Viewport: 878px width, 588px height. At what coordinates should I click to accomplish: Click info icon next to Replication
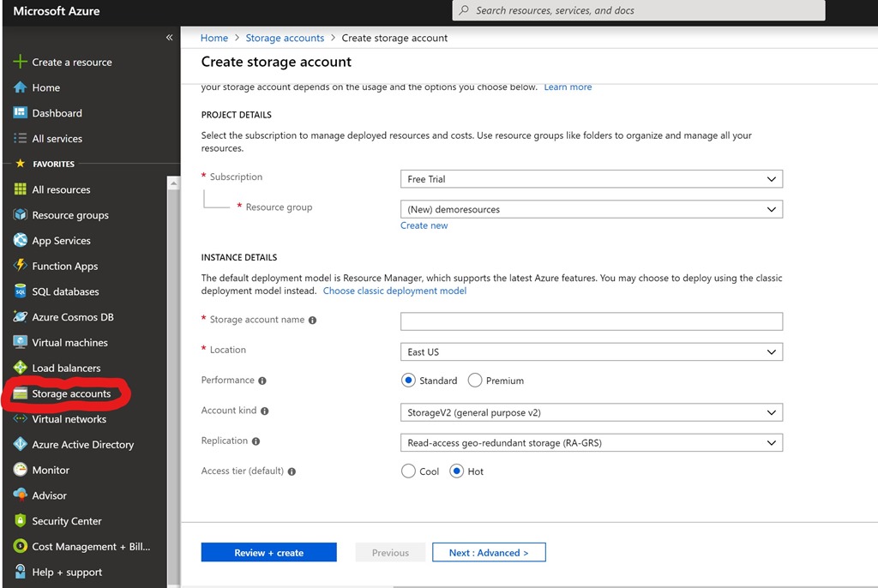click(x=256, y=441)
